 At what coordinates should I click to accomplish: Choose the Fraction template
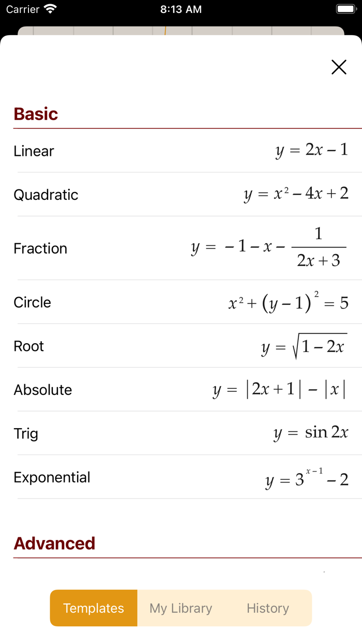[181, 247]
